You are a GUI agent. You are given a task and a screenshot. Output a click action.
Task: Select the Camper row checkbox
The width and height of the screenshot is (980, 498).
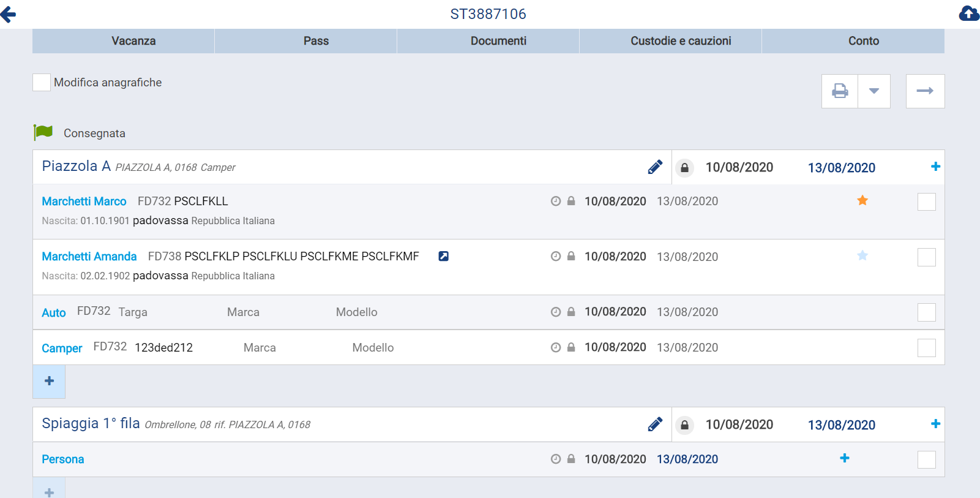tap(926, 348)
